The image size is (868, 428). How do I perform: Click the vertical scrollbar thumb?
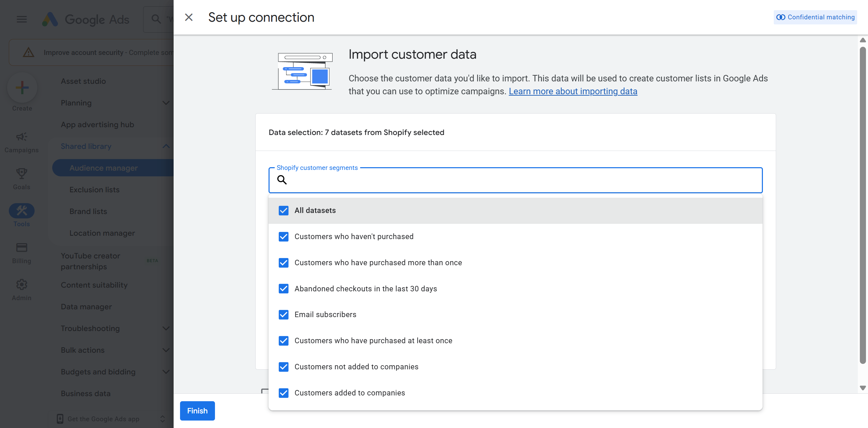pos(863,205)
